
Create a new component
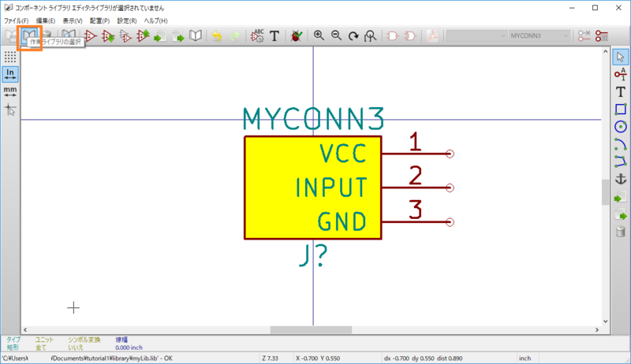[x=91, y=35]
